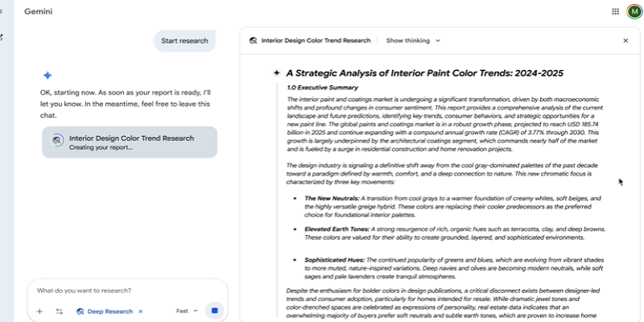The height and width of the screenshot is (322, 644).
Task: Click the Gemini logo text
Action: pyautogui.click(x=38, y=11)
